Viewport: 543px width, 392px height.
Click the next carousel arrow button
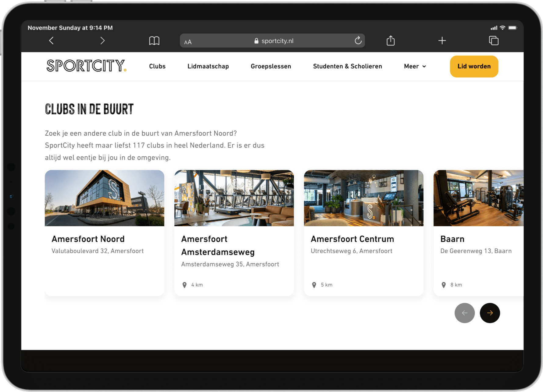click(490, 313)
